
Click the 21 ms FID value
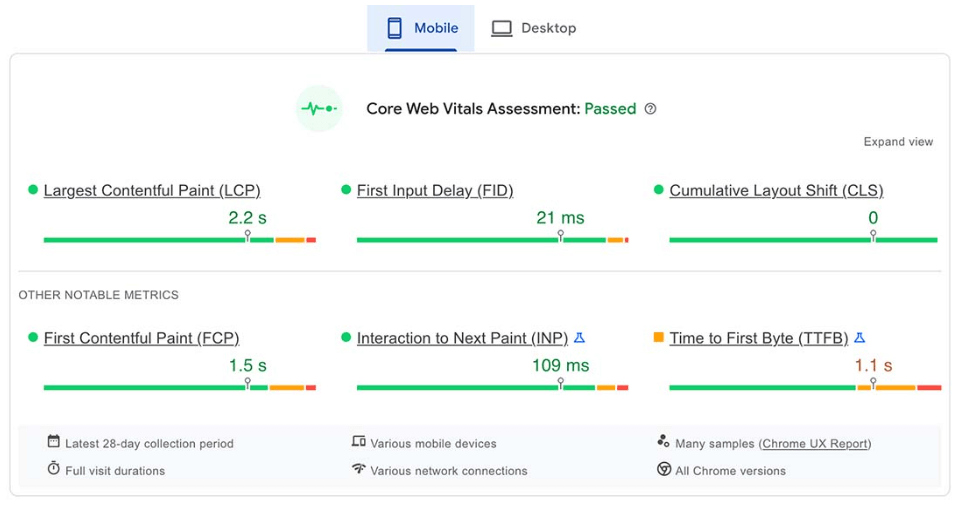(x=560, y=218)
